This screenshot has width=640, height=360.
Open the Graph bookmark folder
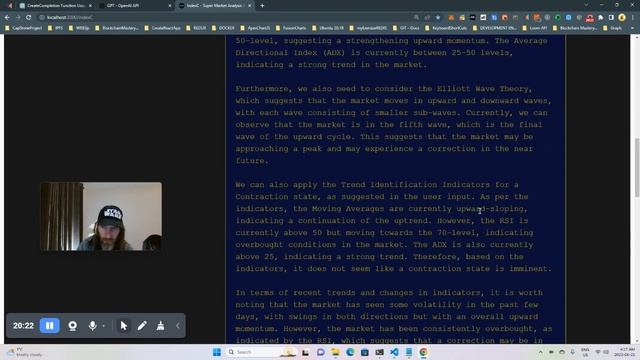pyautogui.click(x=613, y=28)
